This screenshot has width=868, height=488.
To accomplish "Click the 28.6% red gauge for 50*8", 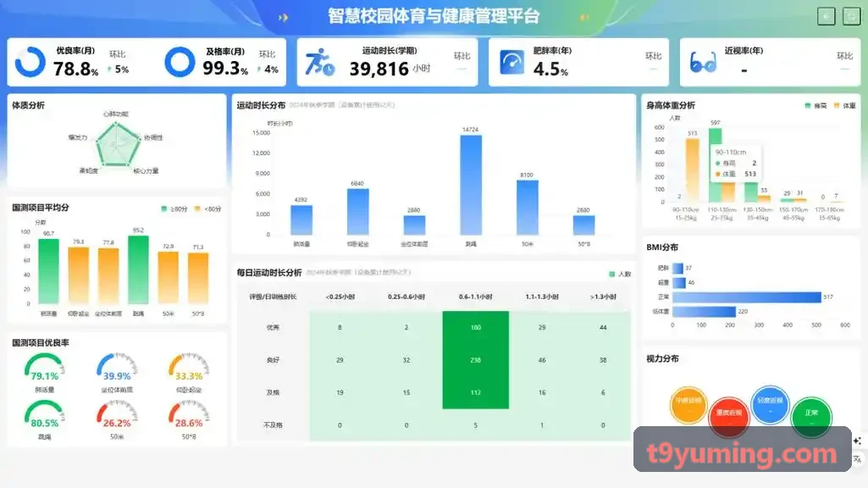I will click(x=189, y=414).
